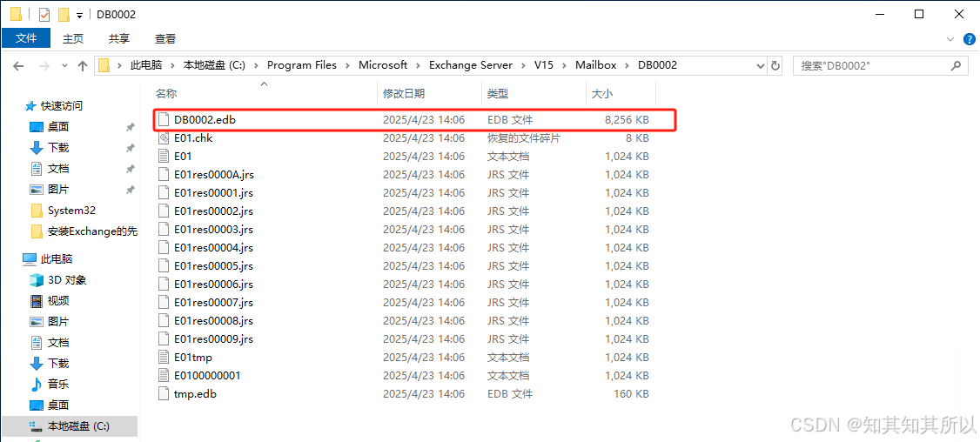This screenshot has height=442, width=980.
Task: Open Explorer help question mark icon
Action: click(x=968, y=39)
